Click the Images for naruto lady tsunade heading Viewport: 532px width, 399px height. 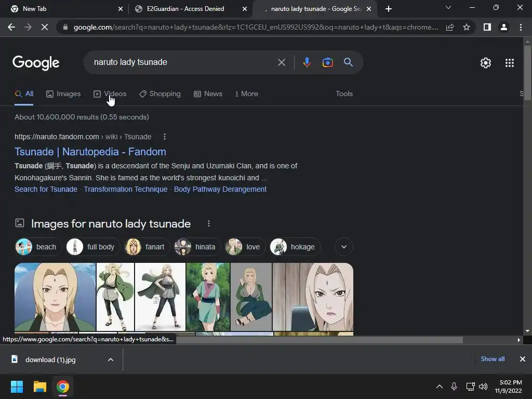coord(111,223)
